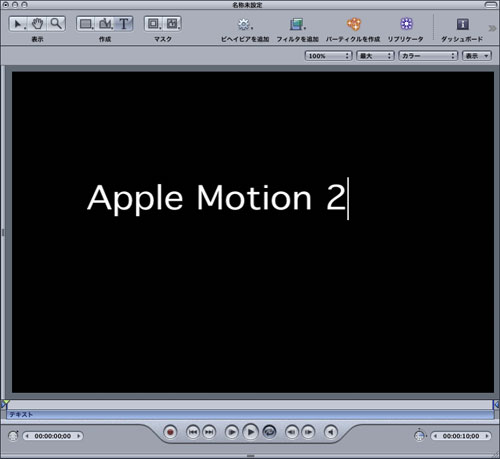The height and width of the screenshot is (459, 500).
Task: Click play from start button
Action: pos(232,432)
